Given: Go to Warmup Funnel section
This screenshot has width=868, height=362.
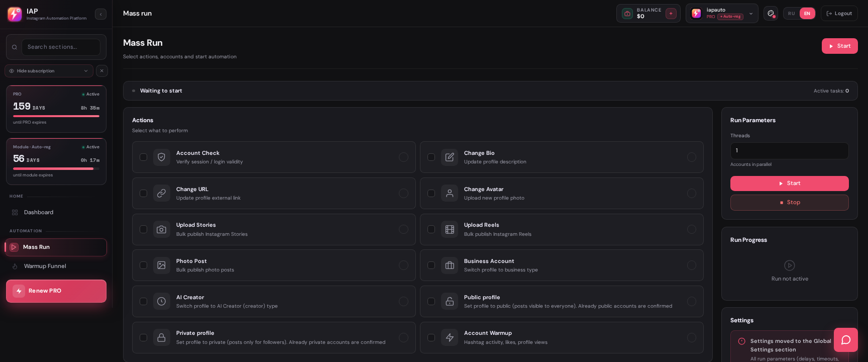Looking at the screenshot, I should click(56, 266).
